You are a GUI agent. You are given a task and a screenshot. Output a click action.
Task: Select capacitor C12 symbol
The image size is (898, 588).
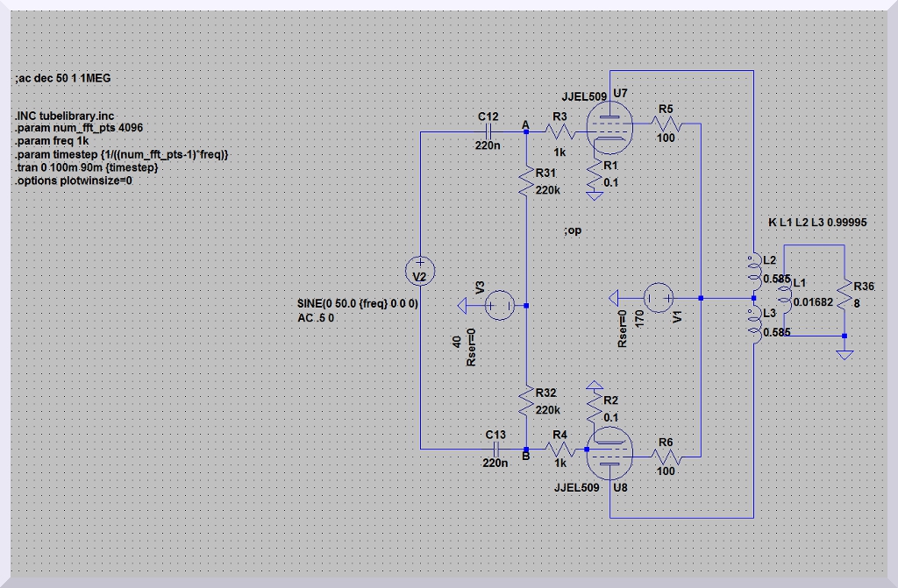tap(488, 131)
